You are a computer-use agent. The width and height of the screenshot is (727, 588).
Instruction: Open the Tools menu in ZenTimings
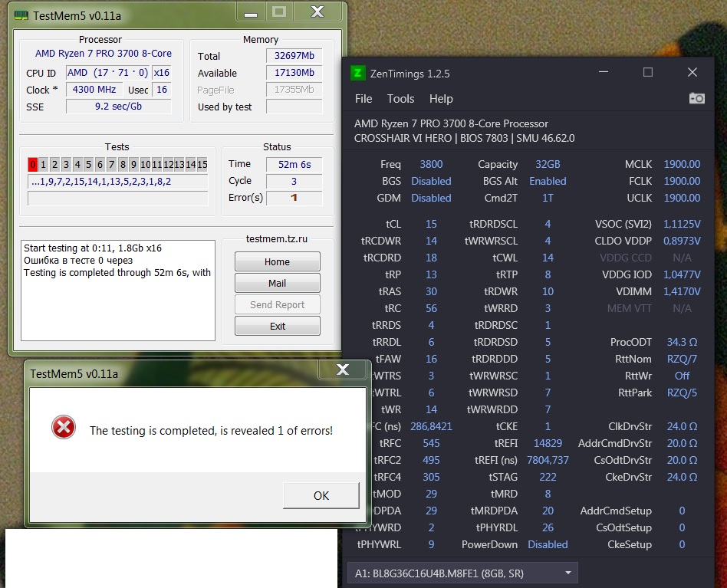point(400,99)
